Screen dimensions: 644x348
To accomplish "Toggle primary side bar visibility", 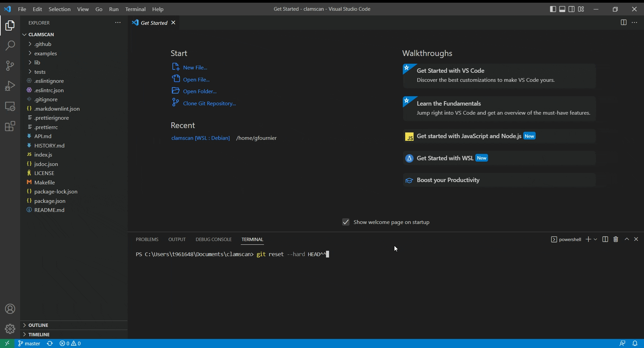I will point(553,9).
